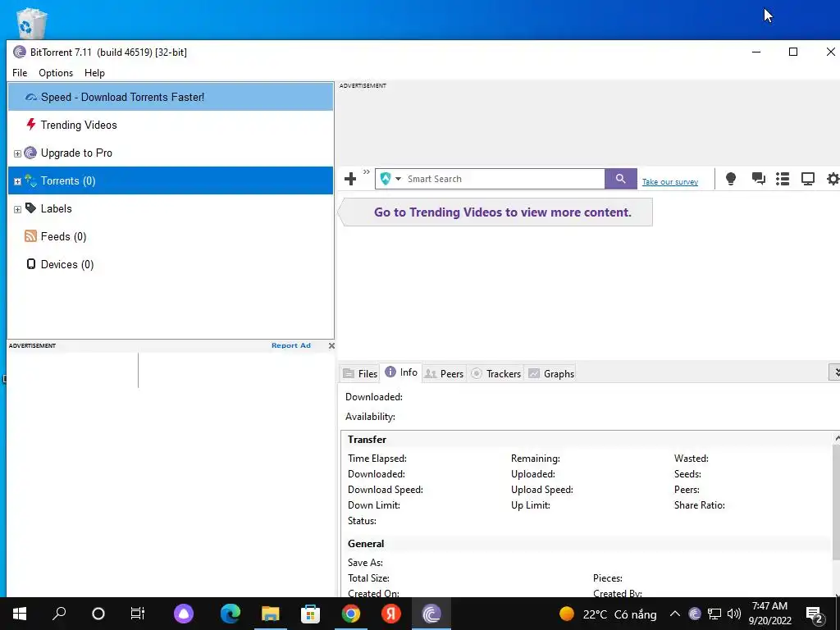The image size is (840, 630).
Task: Click BitTorrent icon in system tray
Action: 695,614
